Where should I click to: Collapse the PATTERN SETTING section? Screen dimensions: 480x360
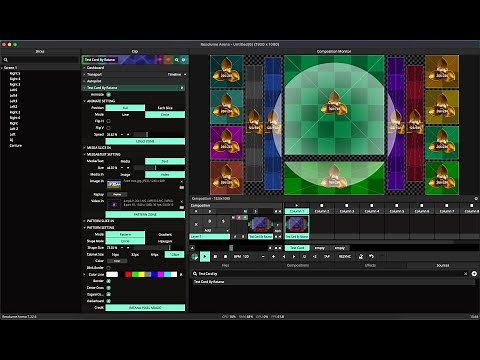pyautogui.click(x=84, y=228)
